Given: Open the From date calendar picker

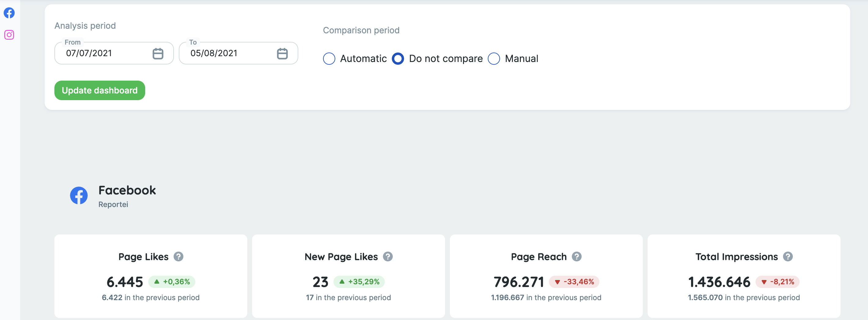Looking at the screenshot, I should tap(158, 53).
